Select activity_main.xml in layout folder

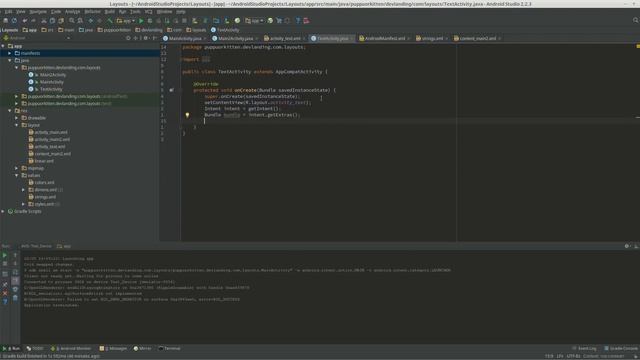51,132
